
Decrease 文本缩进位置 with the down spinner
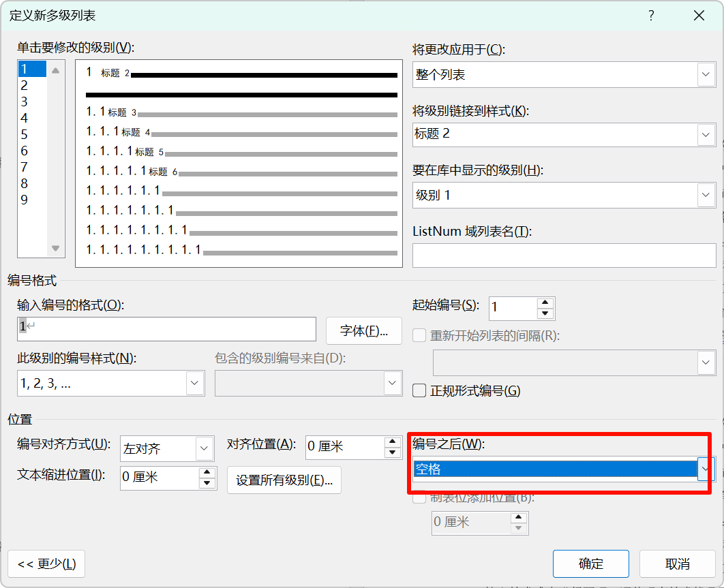[207, 483]
